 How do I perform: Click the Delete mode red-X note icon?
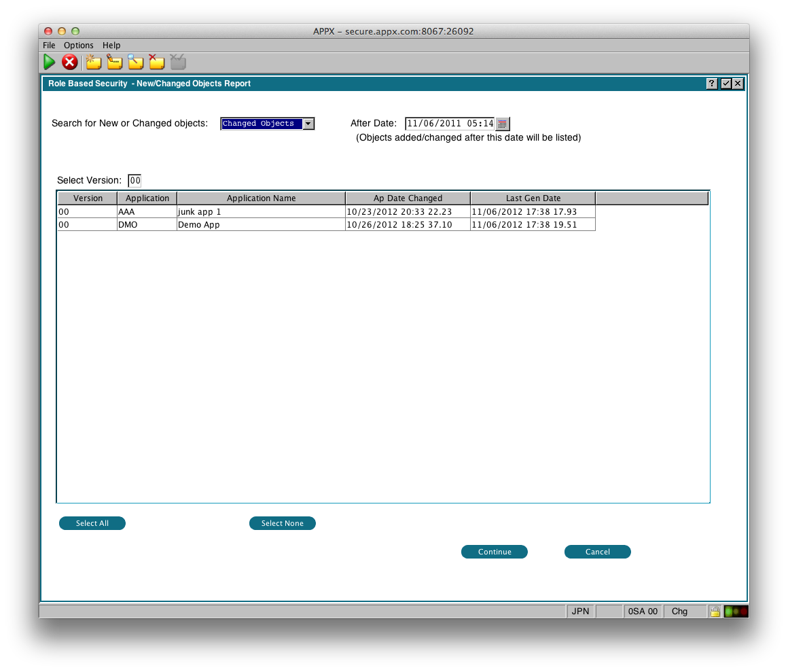click(x=157, y=63)
